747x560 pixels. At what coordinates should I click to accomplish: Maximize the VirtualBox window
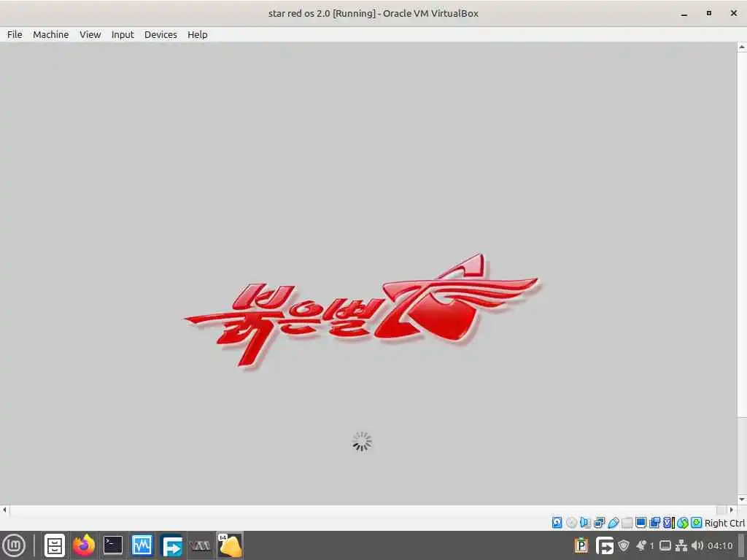(709, 13)
